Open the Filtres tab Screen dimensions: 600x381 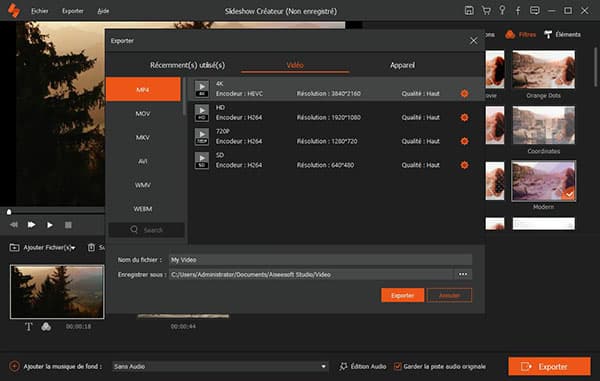tap(520, 34)
